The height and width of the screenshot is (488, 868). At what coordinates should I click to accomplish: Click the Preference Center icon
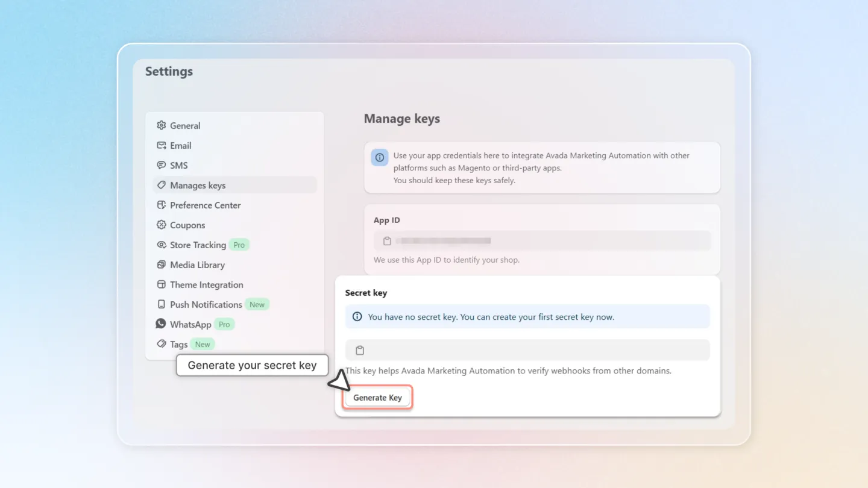(x=161, y=205)
